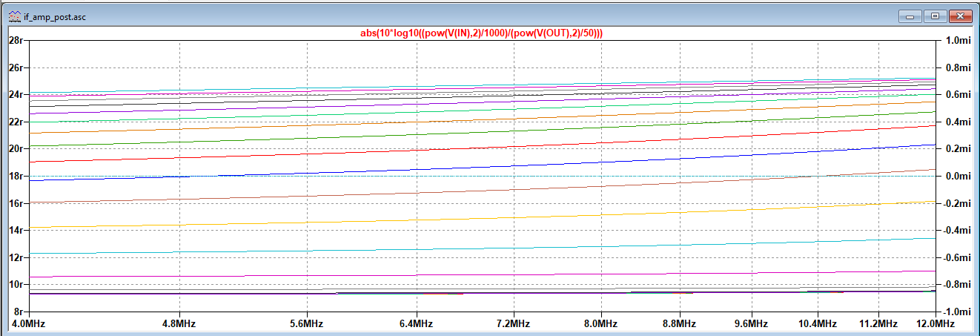Click the 0.4mi right axis label
Screen dimensions: 980x336
[x=957, y=122]
